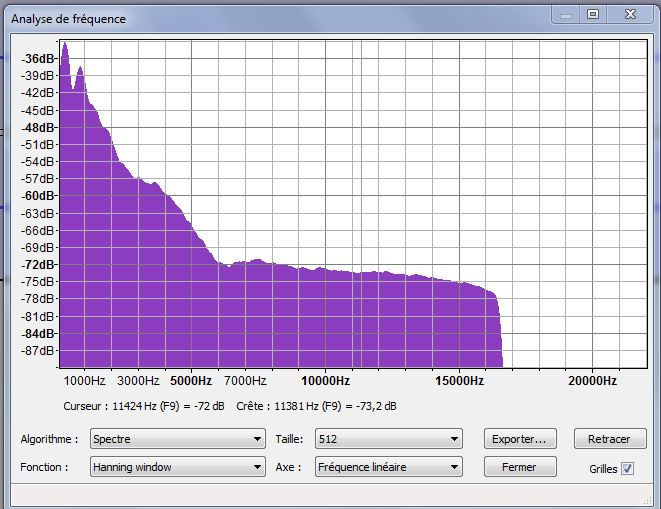Click the Exporter... button
The image size is (661, 509).
[x=519, y=439]
